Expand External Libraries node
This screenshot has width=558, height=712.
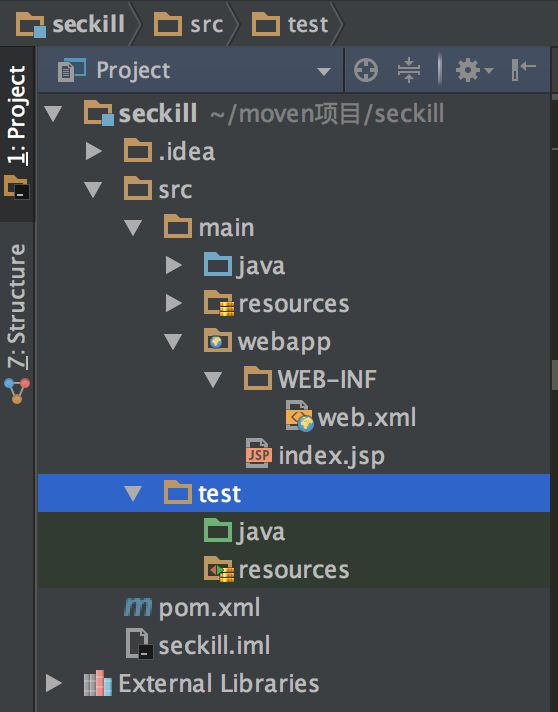[54, 683]
